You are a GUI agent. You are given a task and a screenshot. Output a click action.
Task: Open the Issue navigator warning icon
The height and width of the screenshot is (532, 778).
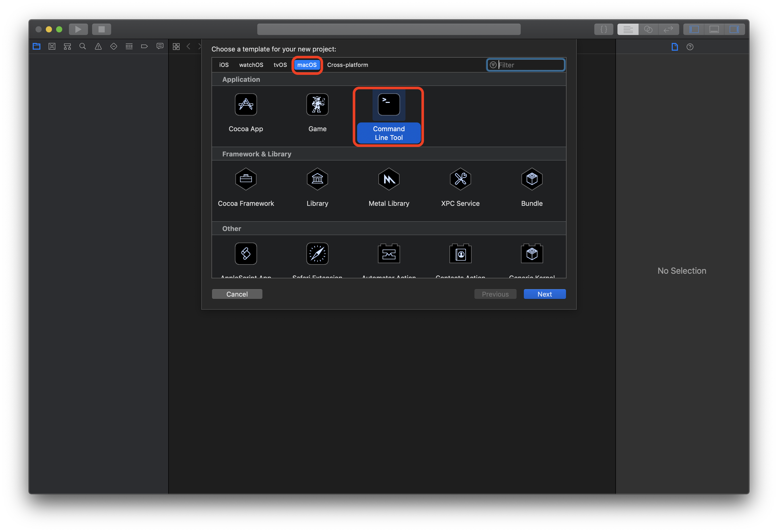point(98,47)
